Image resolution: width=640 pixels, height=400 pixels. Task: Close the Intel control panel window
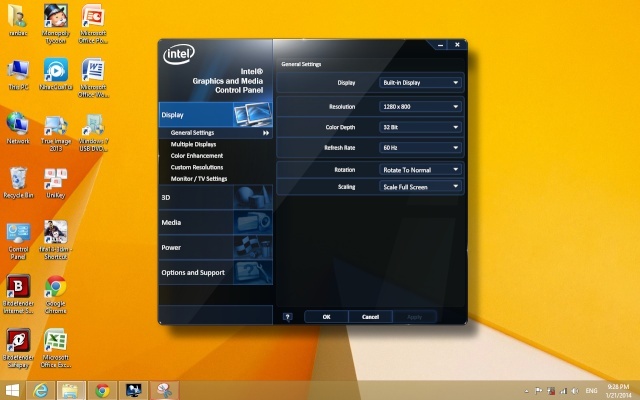click(457, 44)
